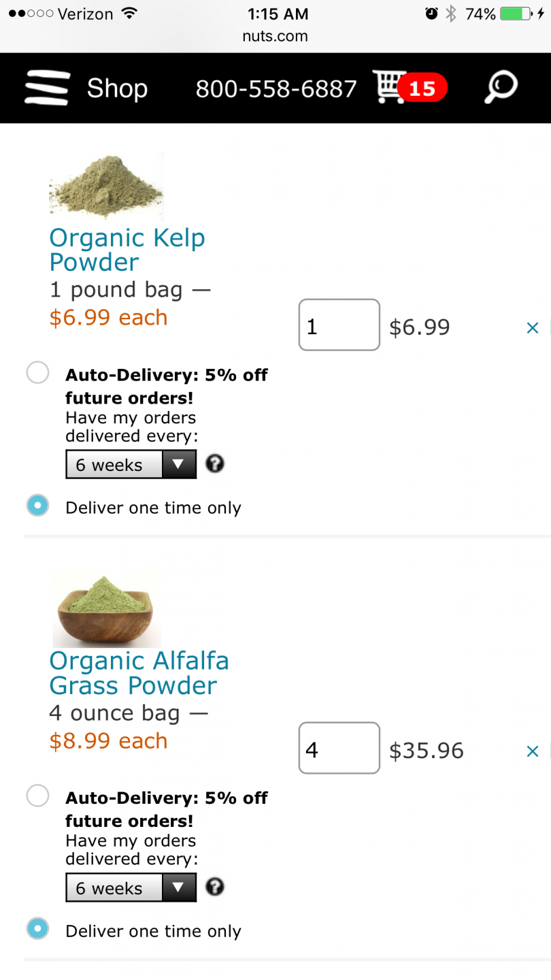Expand the 6 weeks dropdown for Alfalfa Powder
Viewport: 551px width, 980px height.
click(131, 888)
